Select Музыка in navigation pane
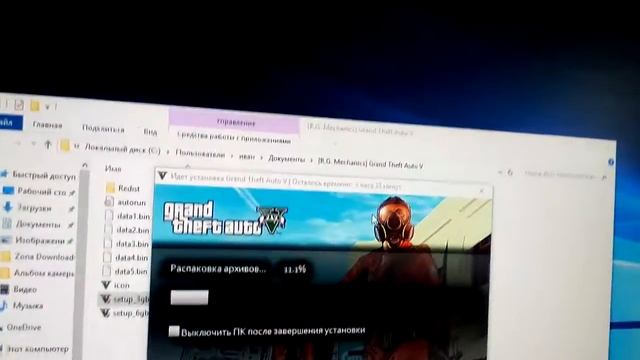This screenshot has height=360, width=640. coord(28,306)
